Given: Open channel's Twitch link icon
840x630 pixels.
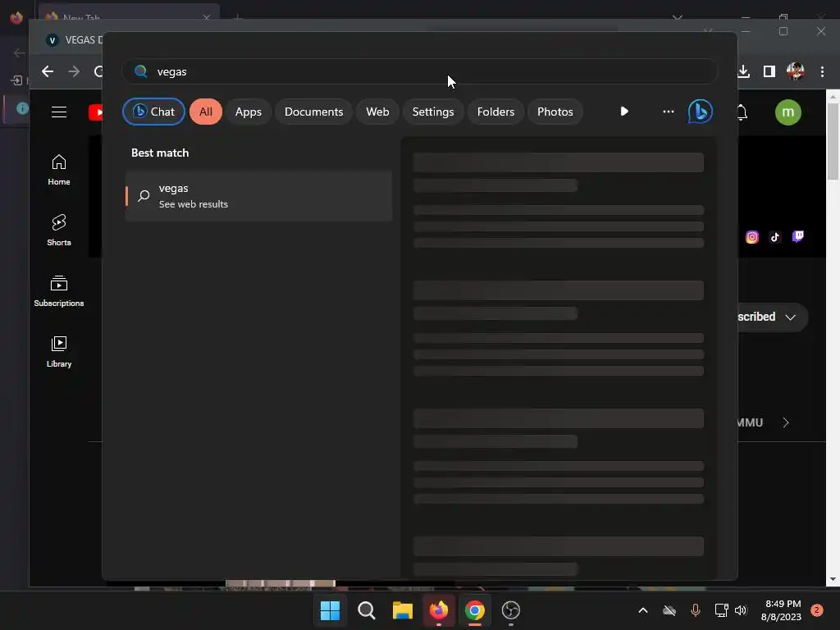Looking at the screenshot, I should click(798, 237).
